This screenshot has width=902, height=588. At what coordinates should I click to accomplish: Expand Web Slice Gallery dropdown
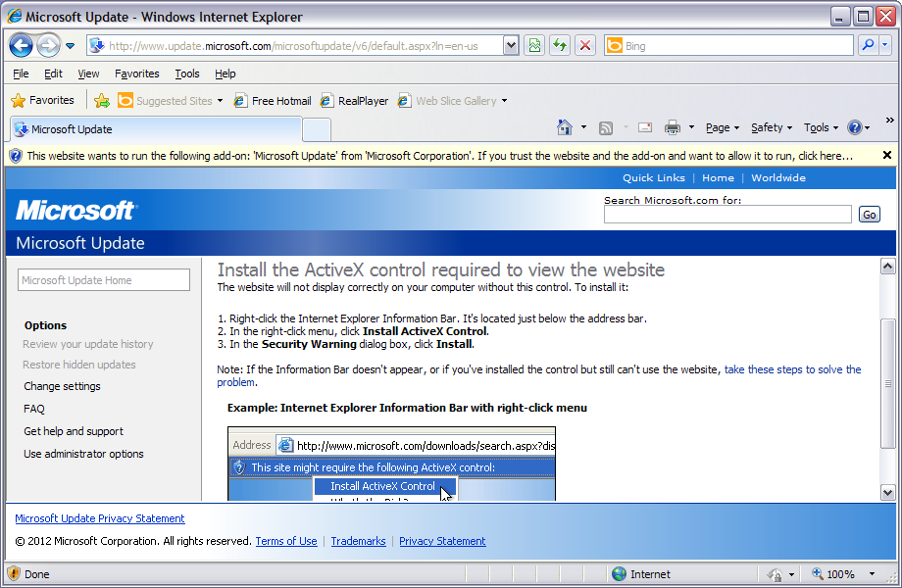tap(505, 101)
